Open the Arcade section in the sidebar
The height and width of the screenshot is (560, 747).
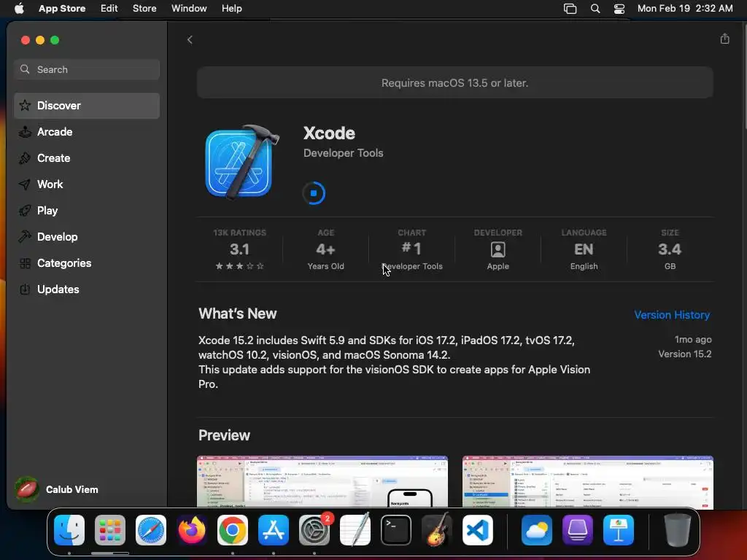point(87,132)
